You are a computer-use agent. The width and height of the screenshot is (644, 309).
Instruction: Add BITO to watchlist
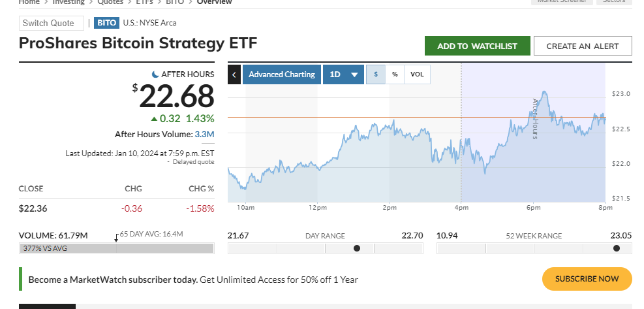pyautogui.click(x=477, y=46)
